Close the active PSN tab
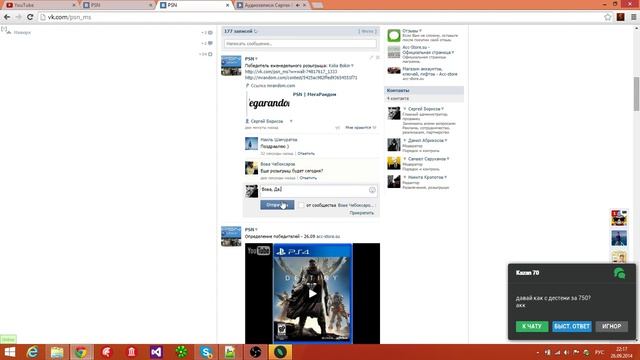640x360 pixels. (x=227, y=5)
